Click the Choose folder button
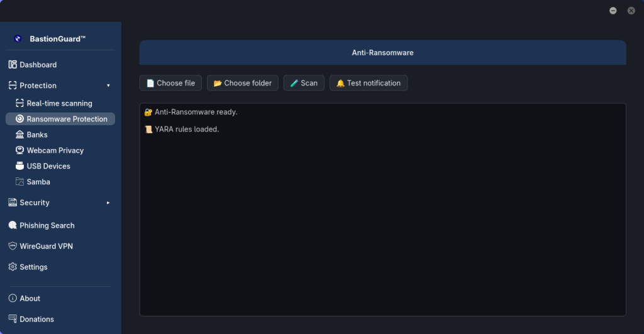The height and width of the screenshot is (334, 644). [x=242, y=83]
